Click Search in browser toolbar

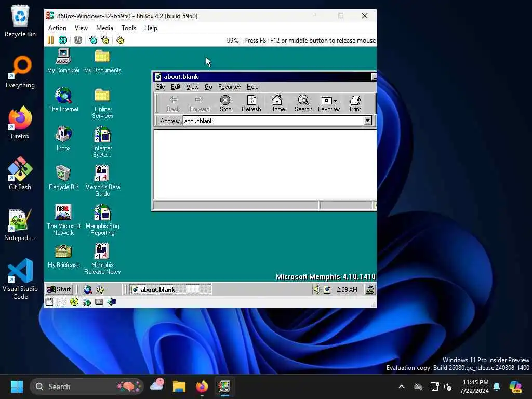click(303, 103)
